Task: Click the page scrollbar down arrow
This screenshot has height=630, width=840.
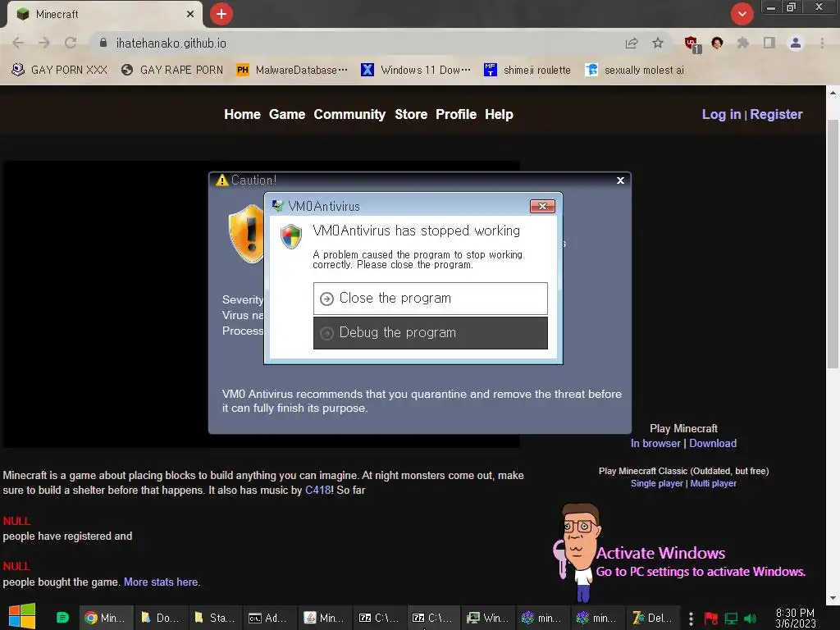Action: tap(833, 598)
